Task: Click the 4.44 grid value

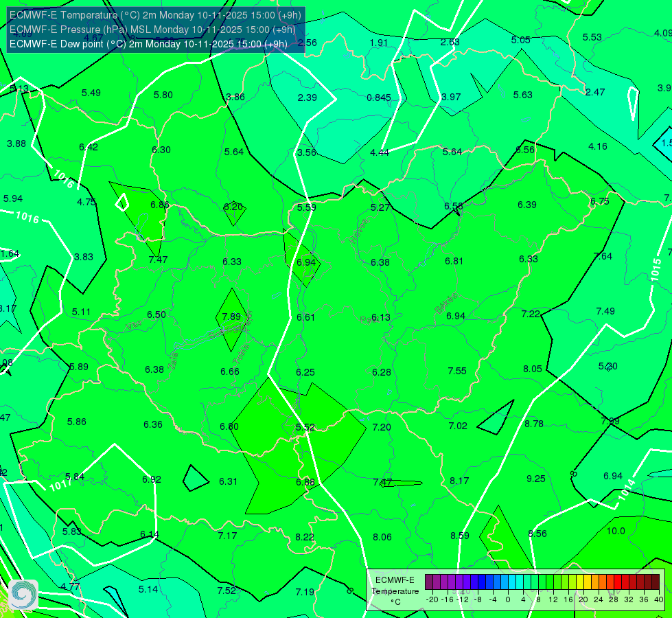Action: tap(380, 152)
